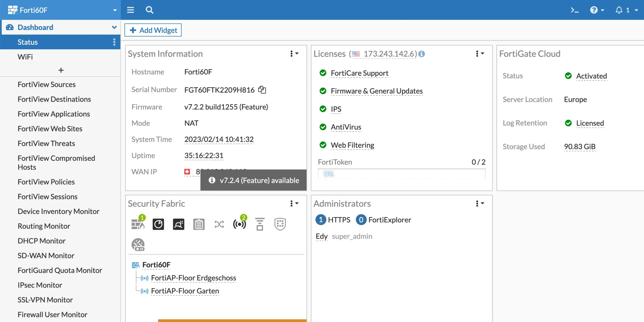Select FortiAP-Floor Garten in tree
This screenshot has width=644, height=322.
[185, 291]
